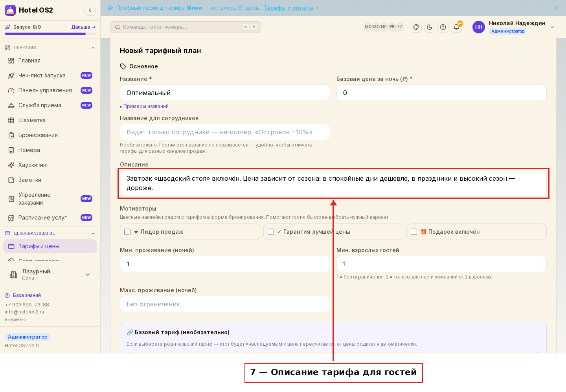Click the Hotel OS2 logo icon
The height and width of the screenshot is (392, 566).
[10, 10]
